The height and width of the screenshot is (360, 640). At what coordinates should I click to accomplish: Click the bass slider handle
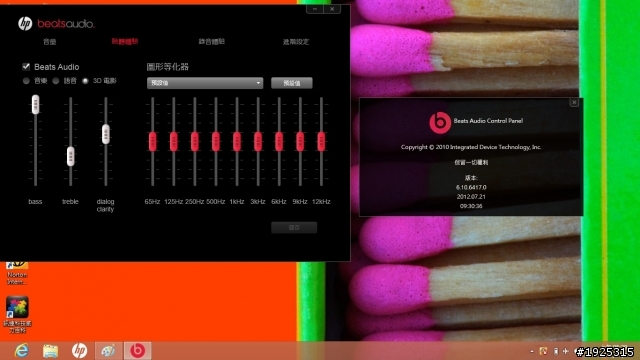pos(36,104)
